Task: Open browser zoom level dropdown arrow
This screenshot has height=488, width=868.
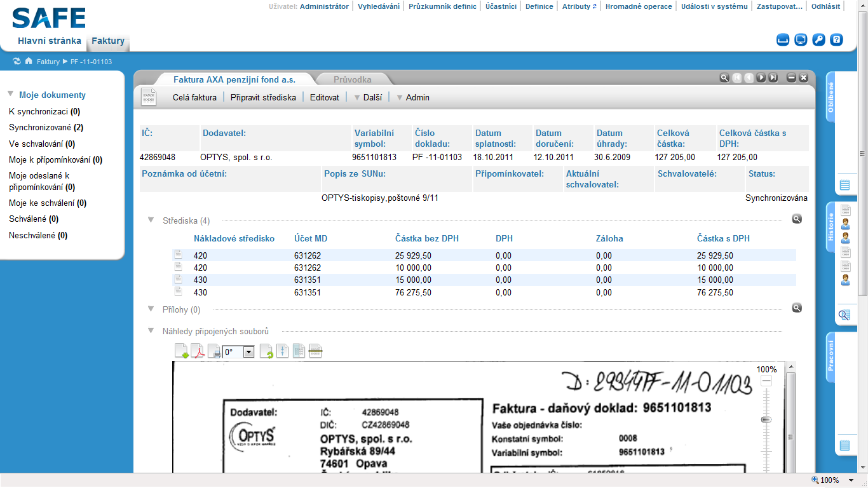Action: (x=851, y=480)
